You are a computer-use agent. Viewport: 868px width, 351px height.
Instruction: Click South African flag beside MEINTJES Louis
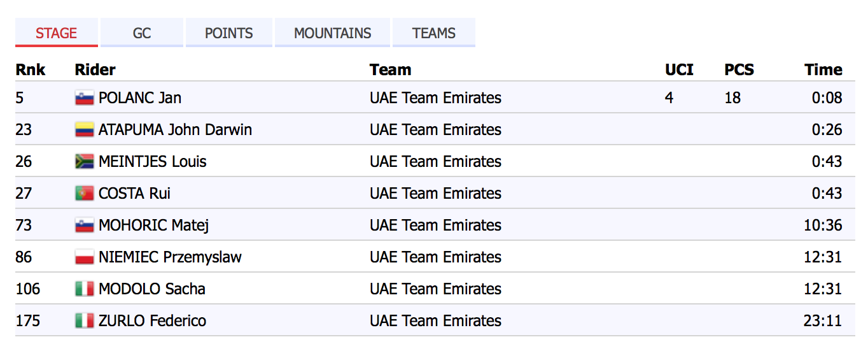[x=84, y=162]
